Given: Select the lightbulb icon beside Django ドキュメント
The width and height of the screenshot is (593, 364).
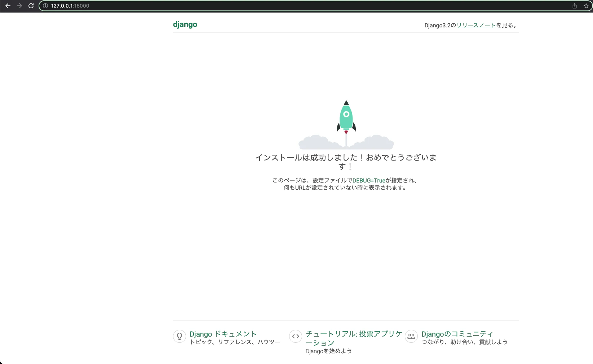Looking at the screenshot, I should click(x=180, y=336).
